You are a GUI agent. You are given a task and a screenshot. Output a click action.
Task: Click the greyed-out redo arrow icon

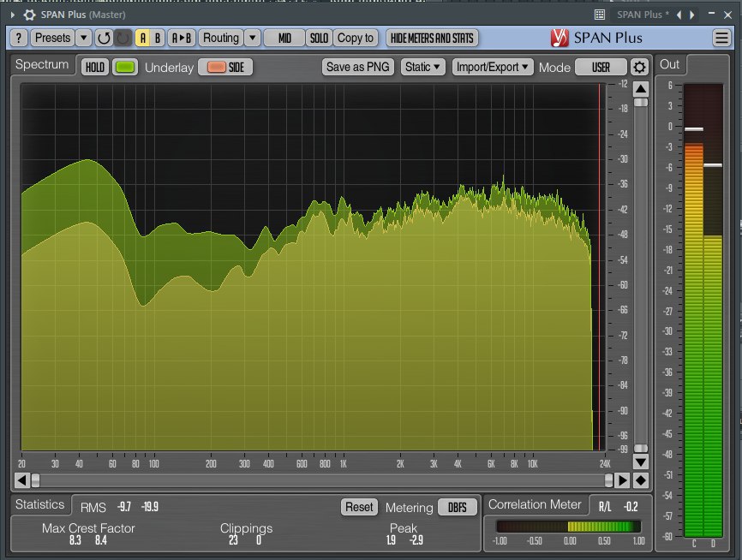click(123, 38)
